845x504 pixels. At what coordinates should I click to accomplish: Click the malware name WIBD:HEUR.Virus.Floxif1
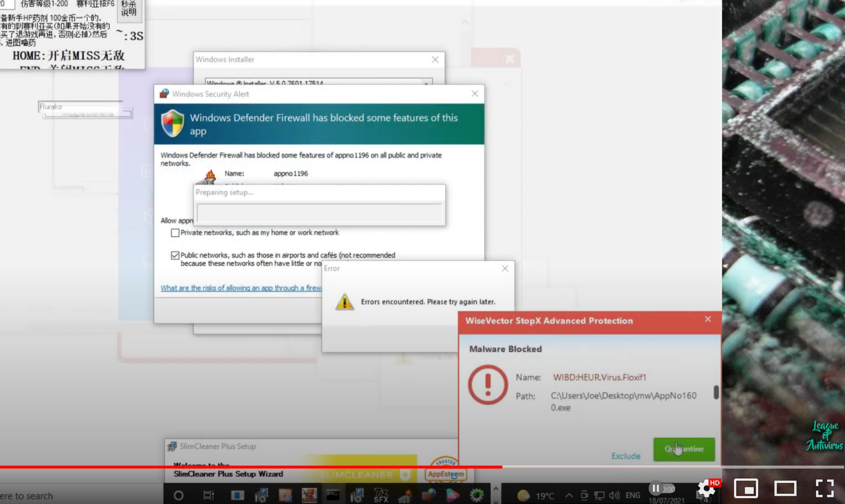click(x=600, y=377)
